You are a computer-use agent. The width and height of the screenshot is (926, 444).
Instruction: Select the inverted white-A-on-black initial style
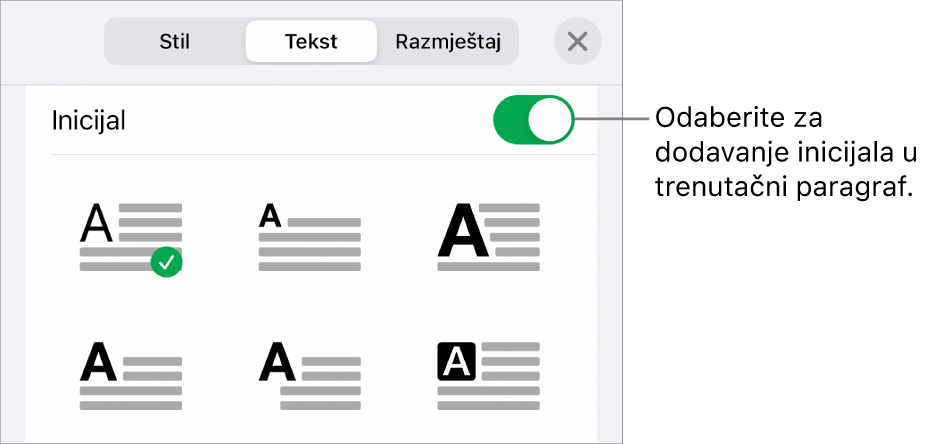(x=489, y=375)
